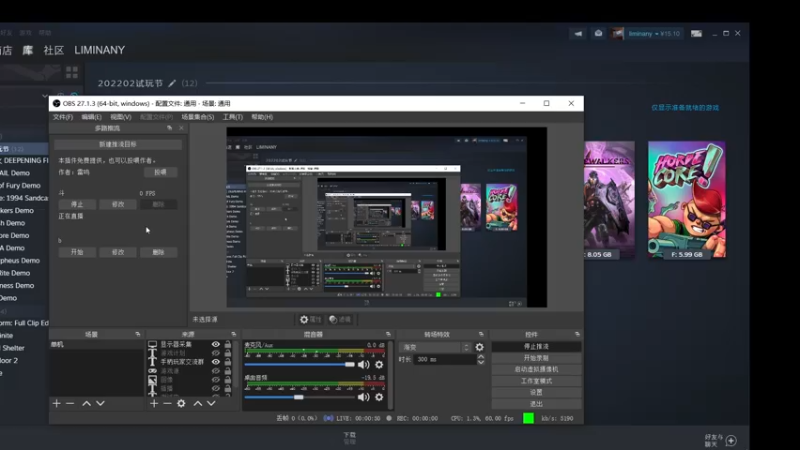Toggle the lock on the gamepad-icon source
This screenshot has width=800, height=450.
228,371
